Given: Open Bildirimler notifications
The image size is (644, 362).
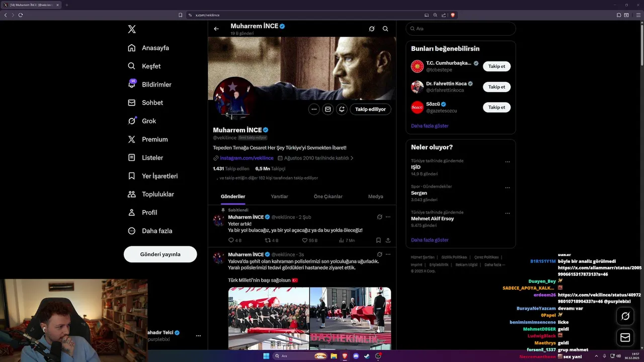Looking at the screenshot, I should point(150,84).
